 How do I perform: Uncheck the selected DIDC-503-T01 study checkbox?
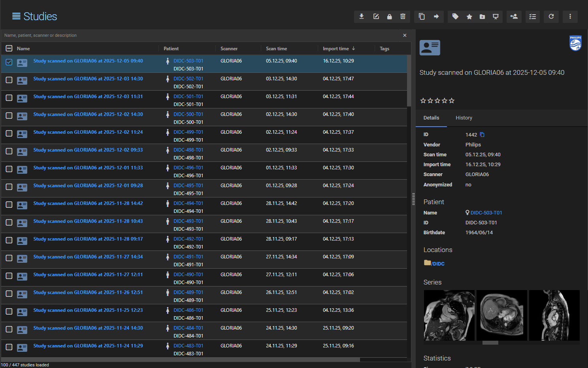click(9, 62)
